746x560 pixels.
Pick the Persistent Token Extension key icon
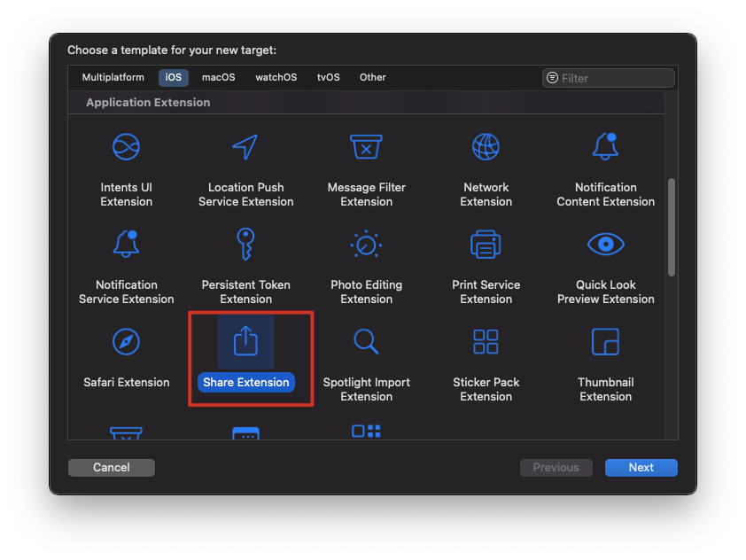coord(245,244)
